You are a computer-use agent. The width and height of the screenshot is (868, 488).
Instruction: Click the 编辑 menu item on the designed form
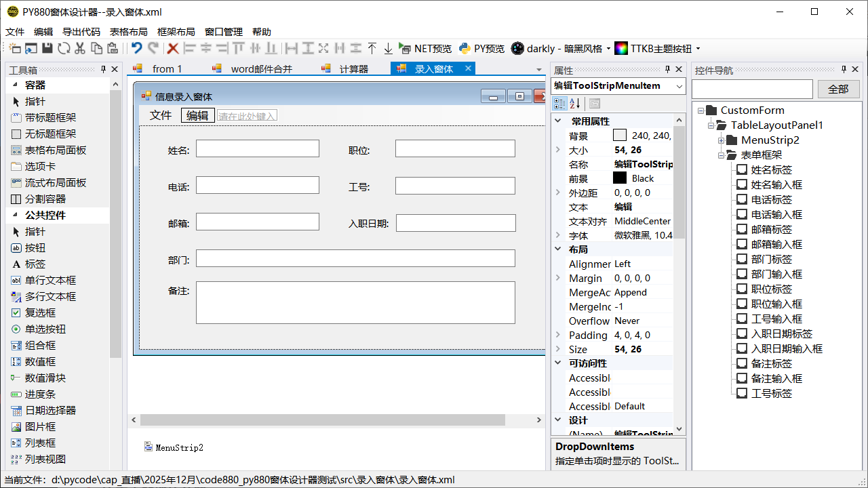[x=197, y=115]
